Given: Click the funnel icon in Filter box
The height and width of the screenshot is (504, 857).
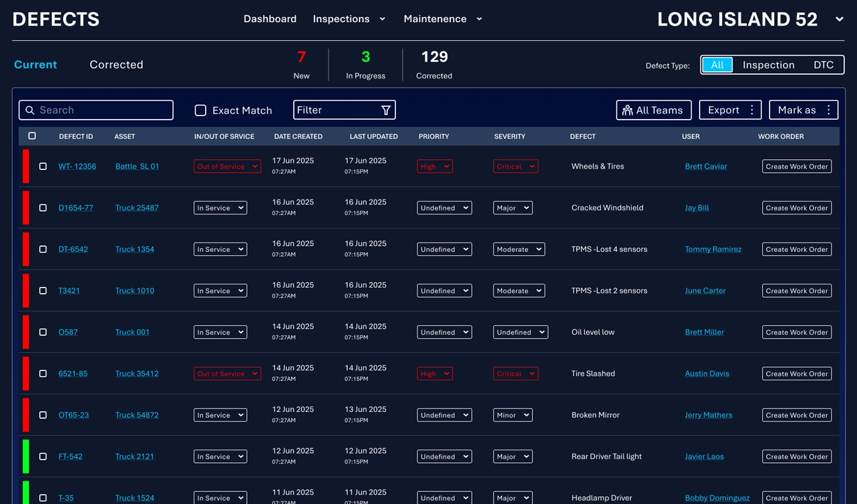Looking at the screenshot, I should point(386,110).
